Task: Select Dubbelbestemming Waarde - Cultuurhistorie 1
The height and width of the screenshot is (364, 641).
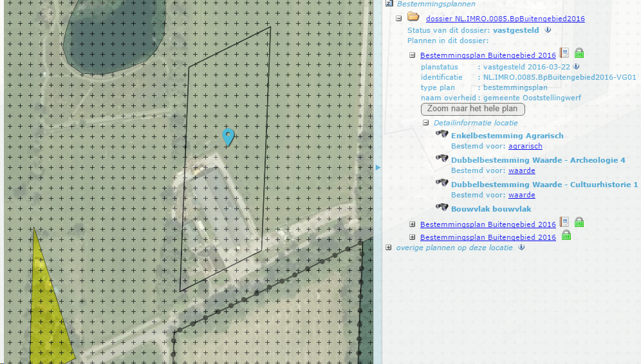Action: (x=544, y=185)
